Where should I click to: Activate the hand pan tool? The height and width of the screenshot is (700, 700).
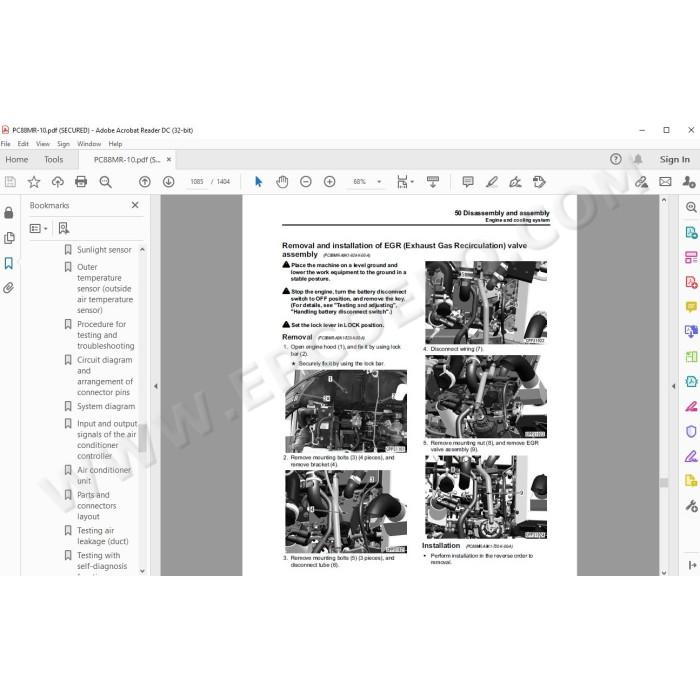[x=282, y=182]
